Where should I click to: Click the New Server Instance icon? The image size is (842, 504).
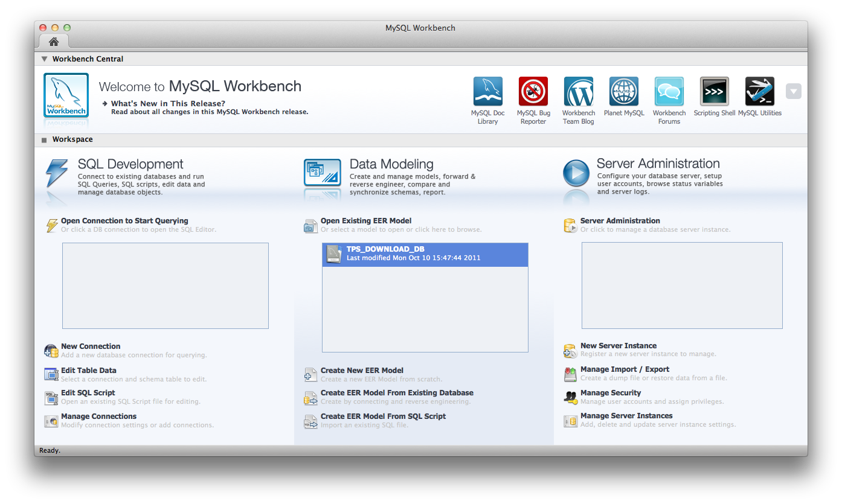[x=570, y=351]
